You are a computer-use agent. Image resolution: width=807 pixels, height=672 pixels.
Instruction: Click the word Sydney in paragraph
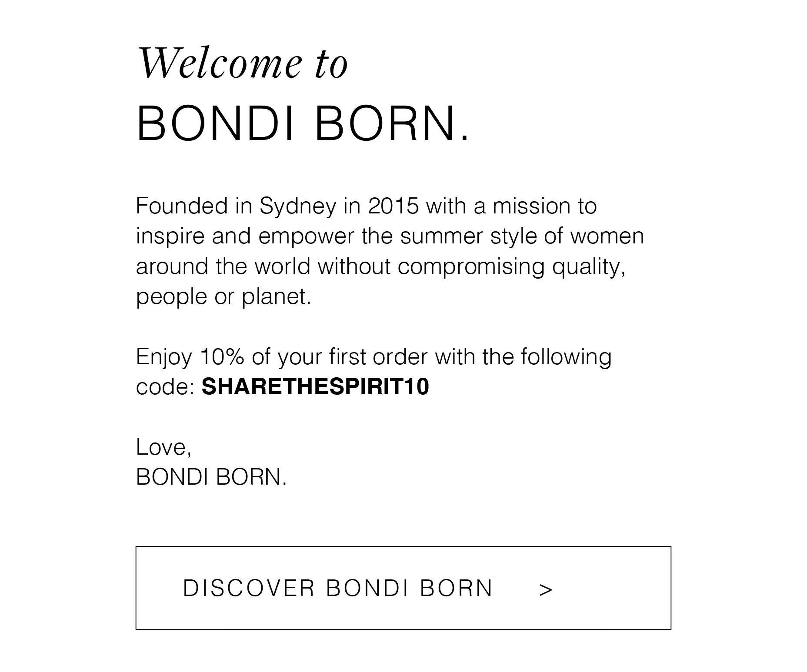click(x=298, y=206)
